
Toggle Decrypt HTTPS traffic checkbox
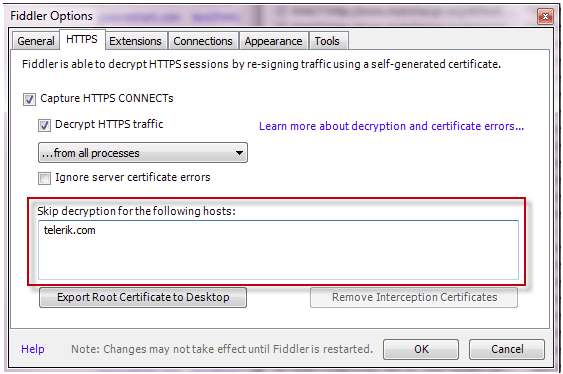click(45, 125)
